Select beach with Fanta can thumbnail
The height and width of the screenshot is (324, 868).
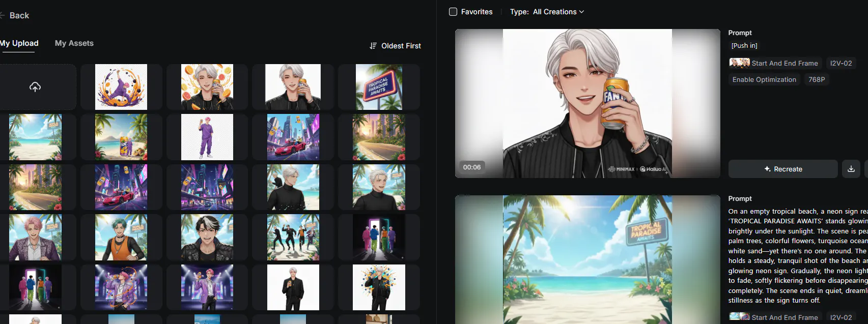(121, 137)
